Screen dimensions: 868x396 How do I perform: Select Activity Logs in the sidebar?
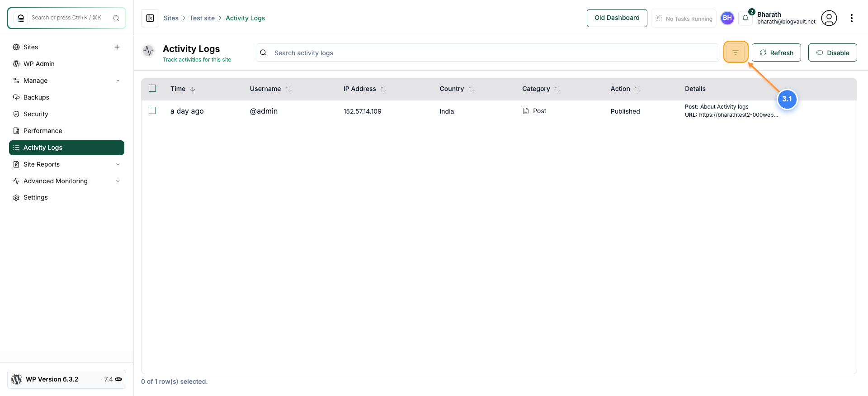[x=66, y=148]
